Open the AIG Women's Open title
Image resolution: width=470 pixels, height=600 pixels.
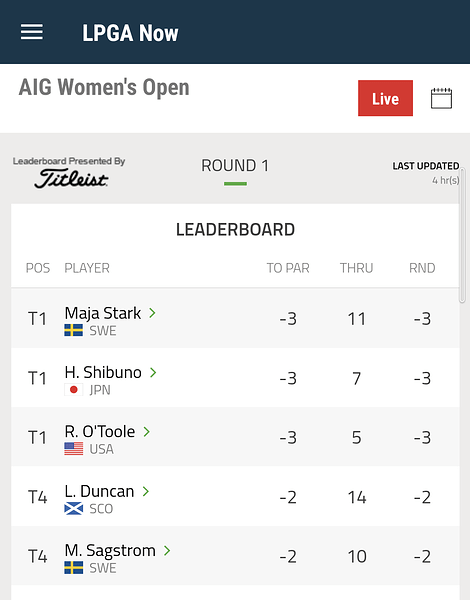104,87
